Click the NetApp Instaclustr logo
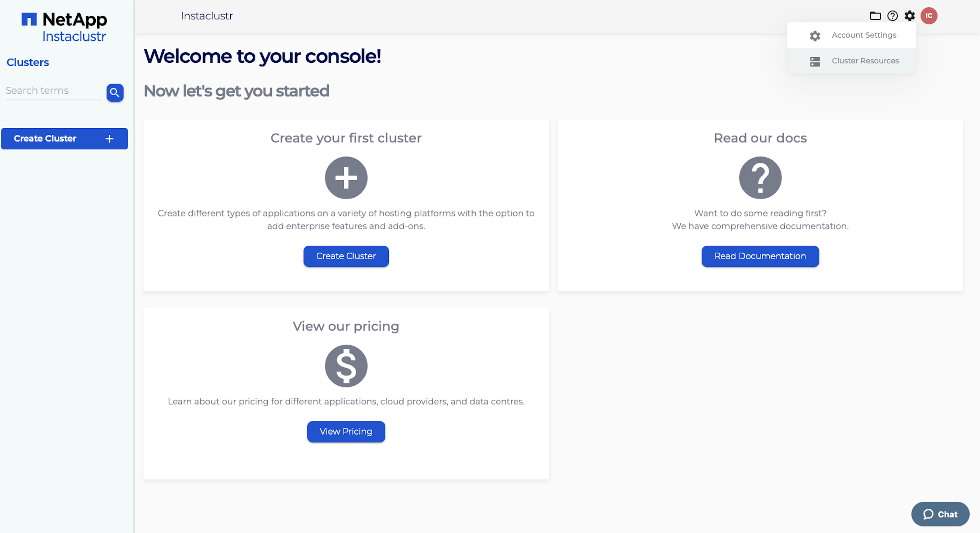The height and width of the screenshot is (533, 980). [x=64, y=27]
